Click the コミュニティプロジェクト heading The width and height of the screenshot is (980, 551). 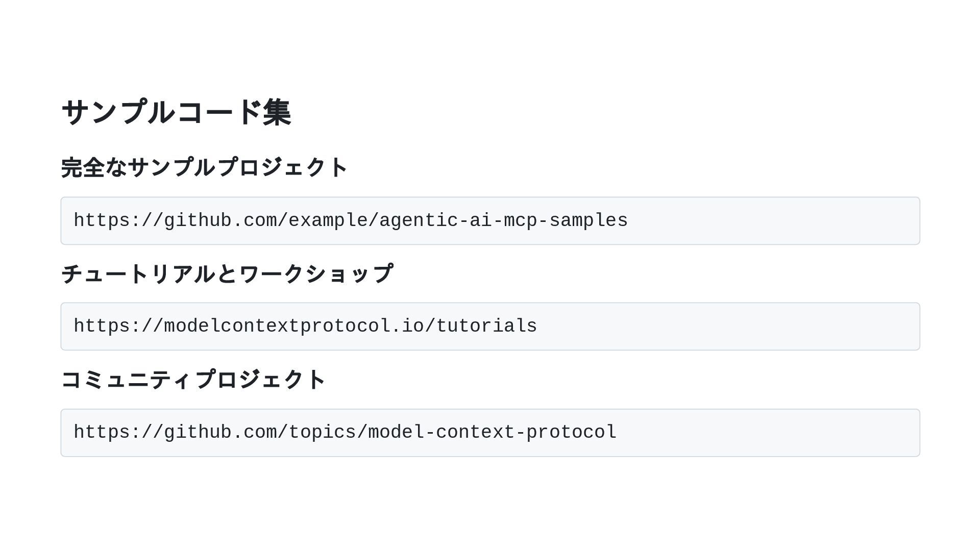click(193, 380)
